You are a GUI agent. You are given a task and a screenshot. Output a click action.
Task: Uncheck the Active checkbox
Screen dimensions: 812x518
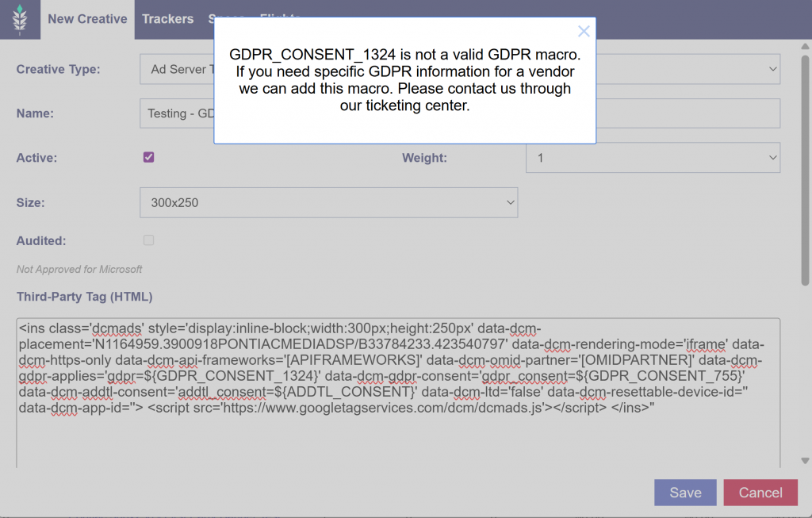149,157
